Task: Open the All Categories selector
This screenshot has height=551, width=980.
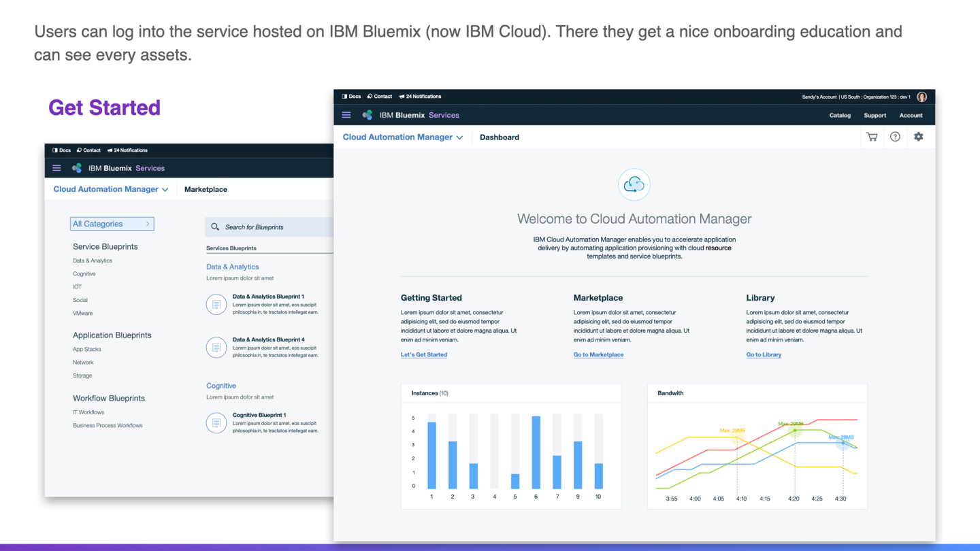Action: 112,224
